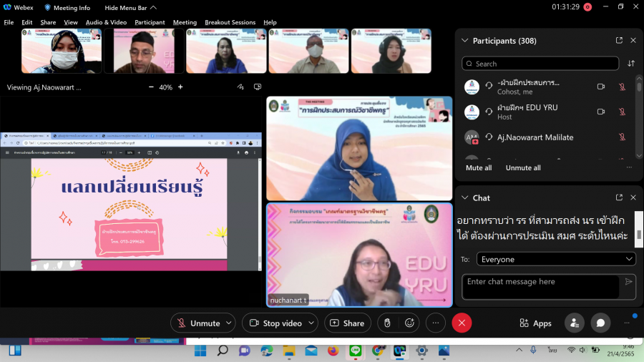Open the Audio & Video menu
The height and width of the screenshot is (362, 644).
pos(106,22)
